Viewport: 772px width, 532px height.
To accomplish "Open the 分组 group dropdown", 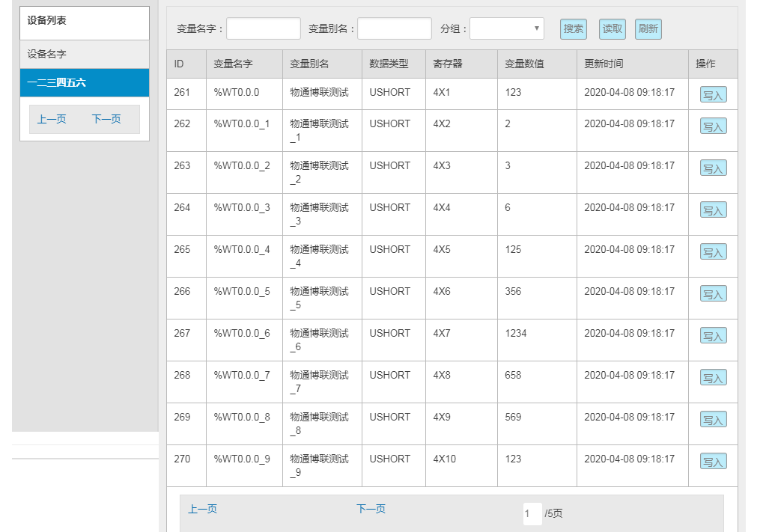I will 507,28.
